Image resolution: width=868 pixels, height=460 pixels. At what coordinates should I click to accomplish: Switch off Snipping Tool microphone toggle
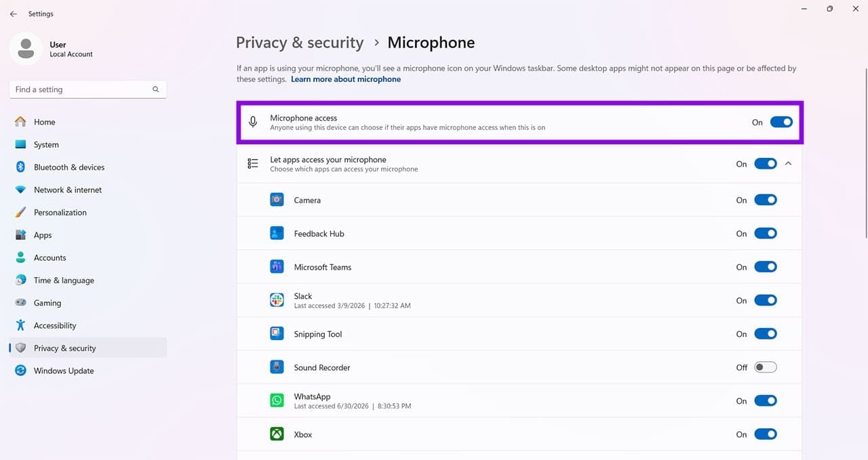point(766,333)
